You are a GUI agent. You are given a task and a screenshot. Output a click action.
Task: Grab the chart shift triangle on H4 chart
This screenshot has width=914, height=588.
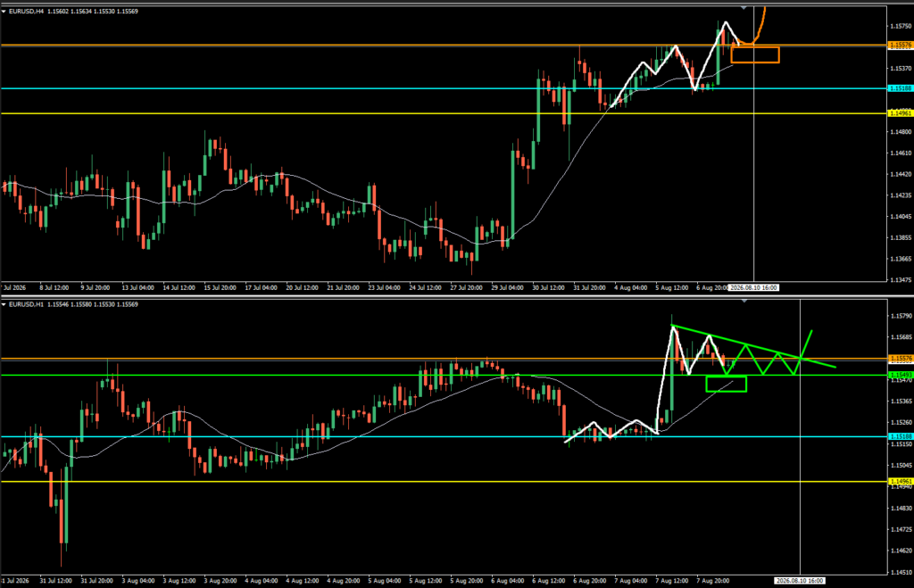[x=744, y=7]
